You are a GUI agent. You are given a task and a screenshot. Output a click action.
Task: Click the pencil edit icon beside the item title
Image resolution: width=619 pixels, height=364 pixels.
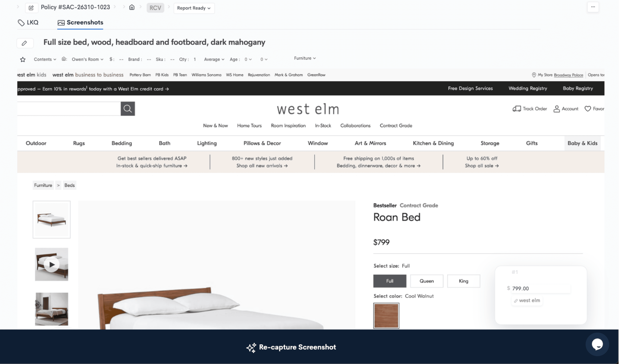tap(25, 43)
